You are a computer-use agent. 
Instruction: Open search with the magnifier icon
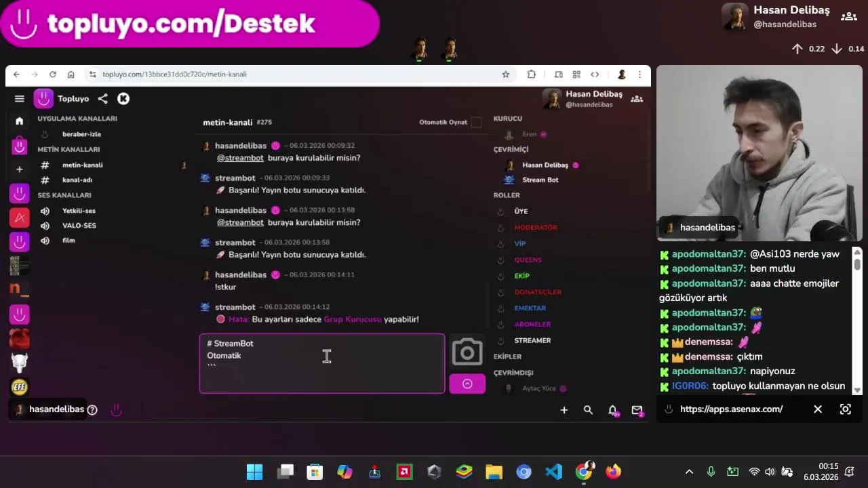[x=588, y=410]
